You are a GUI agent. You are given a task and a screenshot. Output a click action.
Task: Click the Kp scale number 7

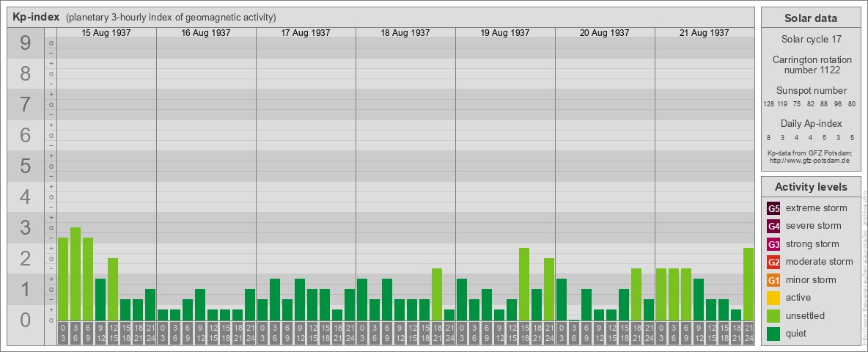click(26, 105)
